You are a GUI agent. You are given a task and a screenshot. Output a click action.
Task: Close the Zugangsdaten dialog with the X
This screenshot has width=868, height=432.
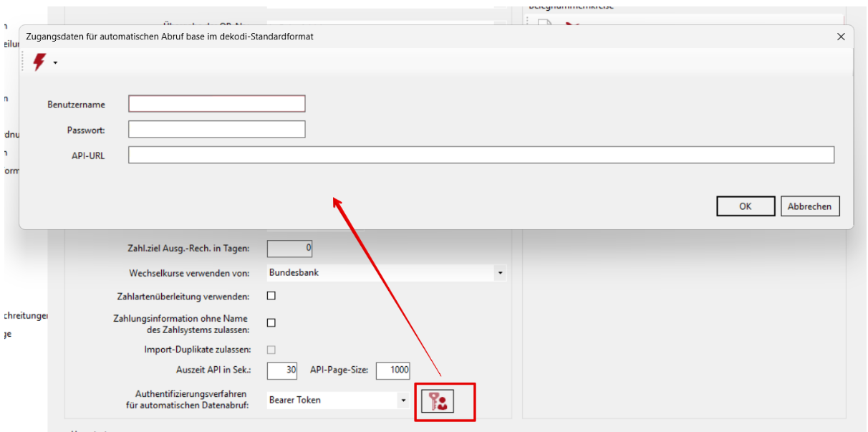841,37
